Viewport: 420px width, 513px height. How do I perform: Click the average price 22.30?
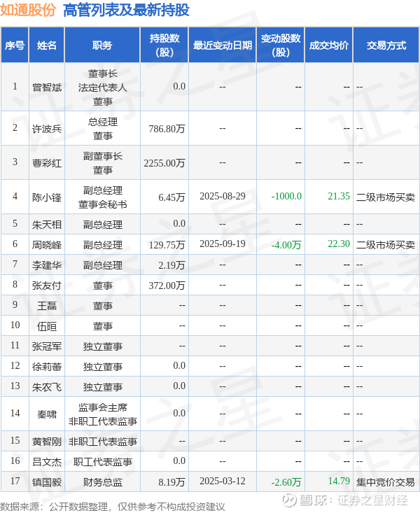(x=339, y=244)
